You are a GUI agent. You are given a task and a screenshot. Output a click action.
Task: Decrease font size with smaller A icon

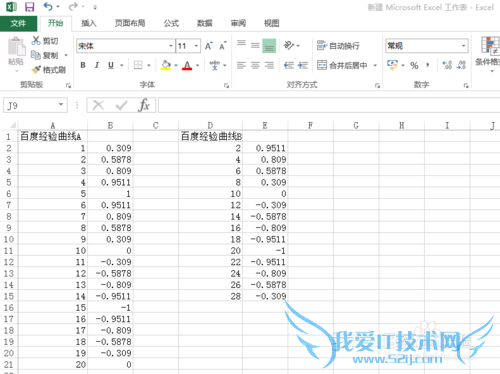[x=223, y=46]
